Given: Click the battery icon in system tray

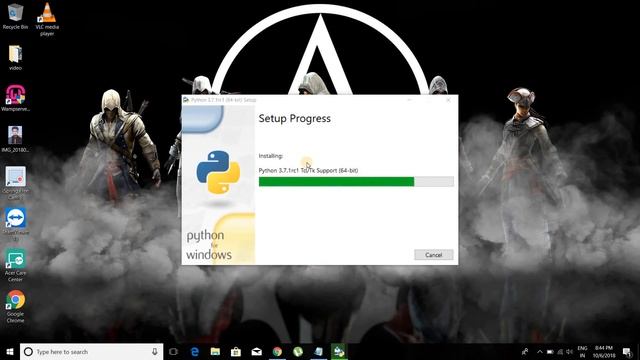Looking at the screenshot, I should click(x=550, y=351).
